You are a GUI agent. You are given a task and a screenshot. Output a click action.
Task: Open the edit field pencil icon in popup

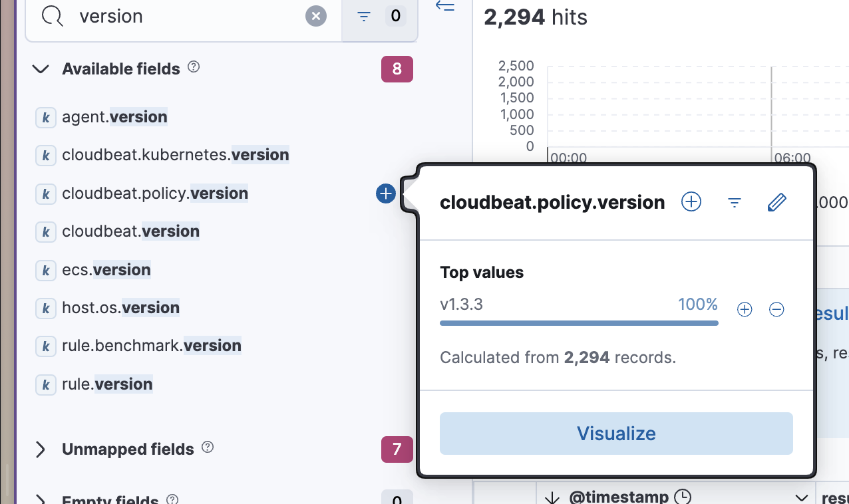point(776,202)
